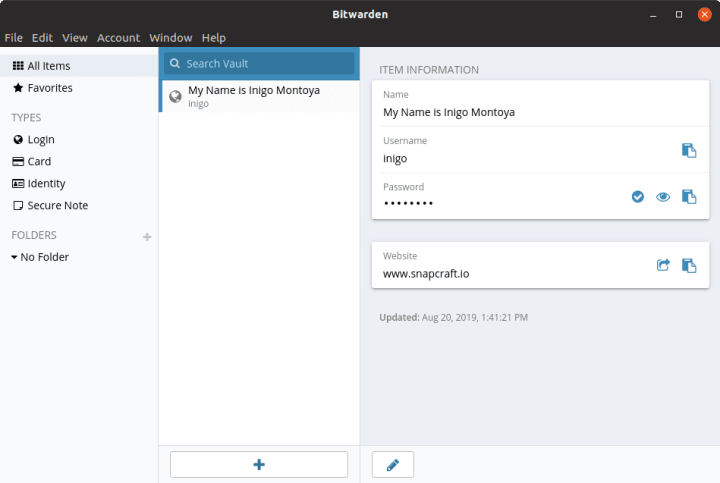Open the File menu

click(x=13, y=38)
